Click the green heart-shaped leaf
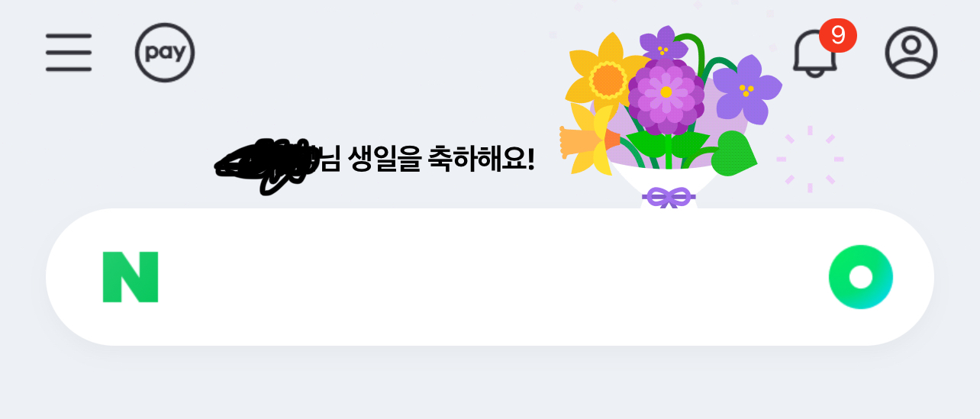This screenshot has width=980, height=419. point(733,153)
